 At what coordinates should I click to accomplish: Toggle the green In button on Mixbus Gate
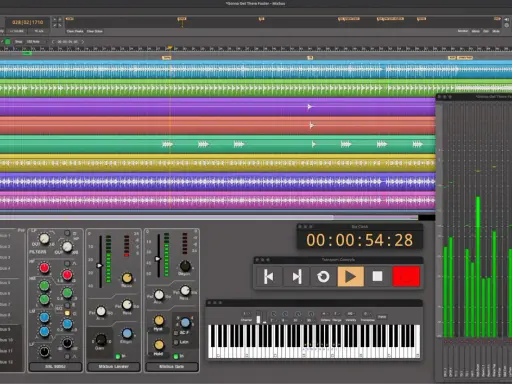click(x=176, y=356)
